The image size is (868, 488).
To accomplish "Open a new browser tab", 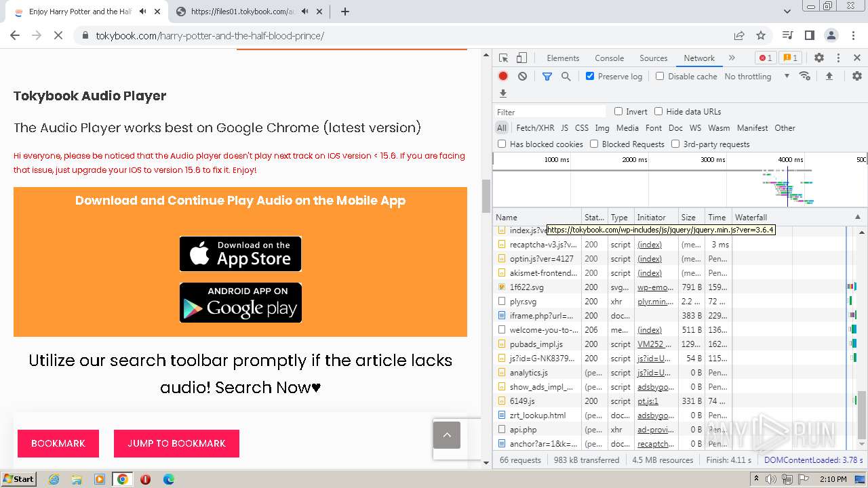I will coord(345,12).
